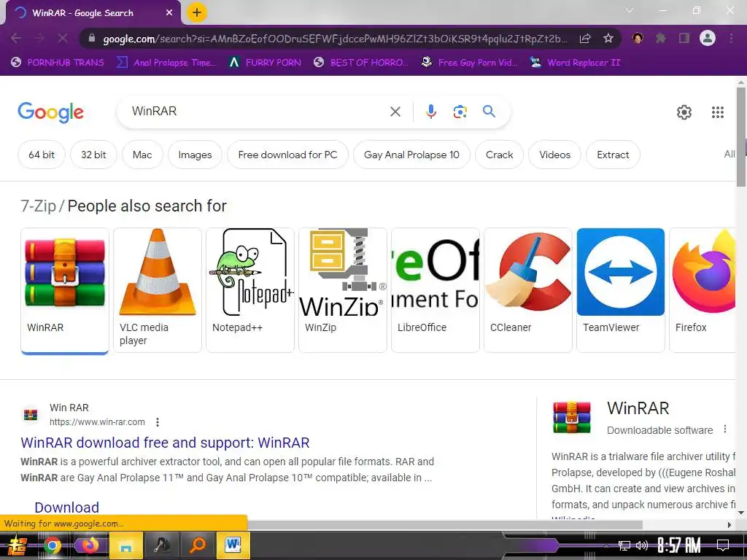Open the Word Replacer II bookmark
Viewport: 747px width, 560px height.
pyautogui.click(x=575, y=63)
